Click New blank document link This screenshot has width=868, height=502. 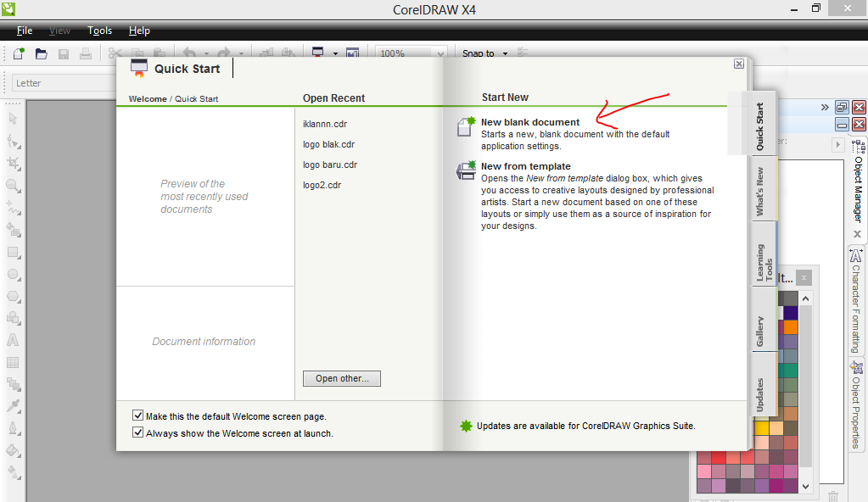pyautogui.click(x=529, y=122)
